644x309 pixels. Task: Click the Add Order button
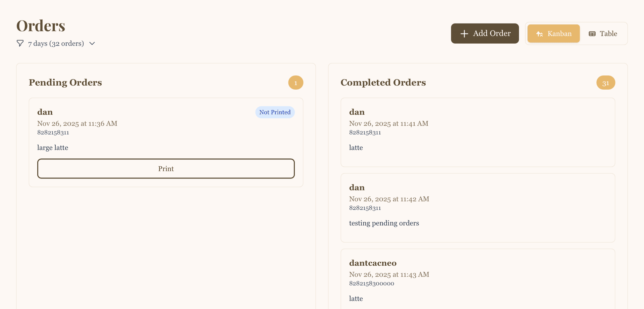(x=485, y=34)
